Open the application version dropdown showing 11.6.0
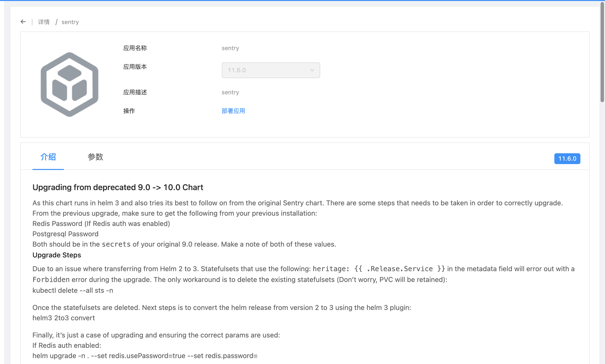 tap(271, 70)
